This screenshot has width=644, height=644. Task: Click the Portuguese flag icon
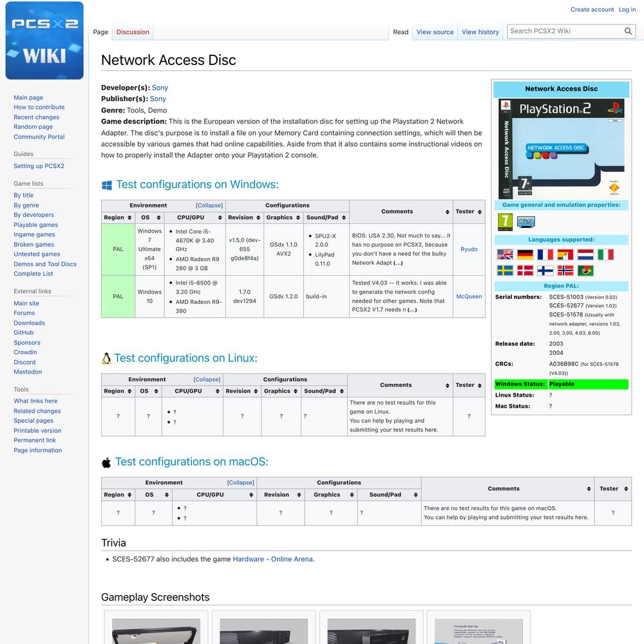(x=585, y=270)
